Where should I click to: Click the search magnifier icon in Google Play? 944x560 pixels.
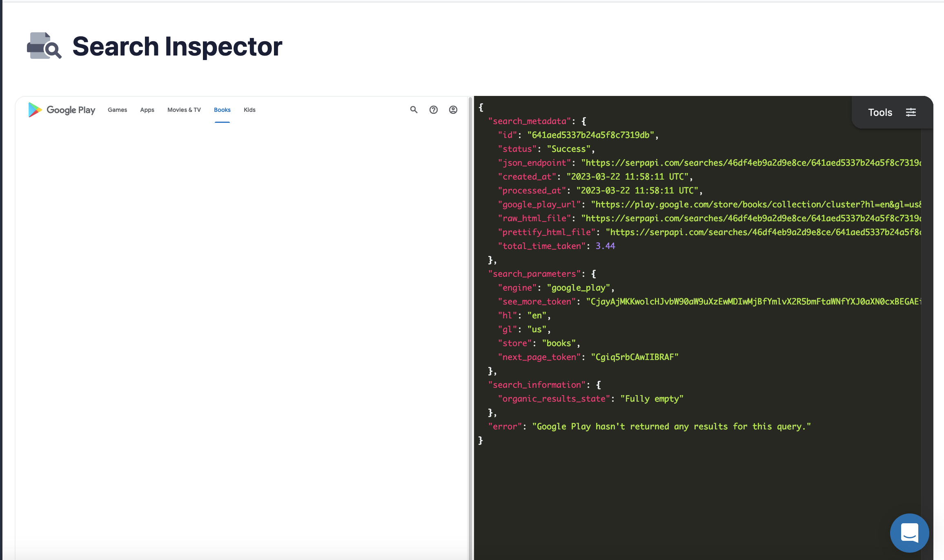(414, 110)
